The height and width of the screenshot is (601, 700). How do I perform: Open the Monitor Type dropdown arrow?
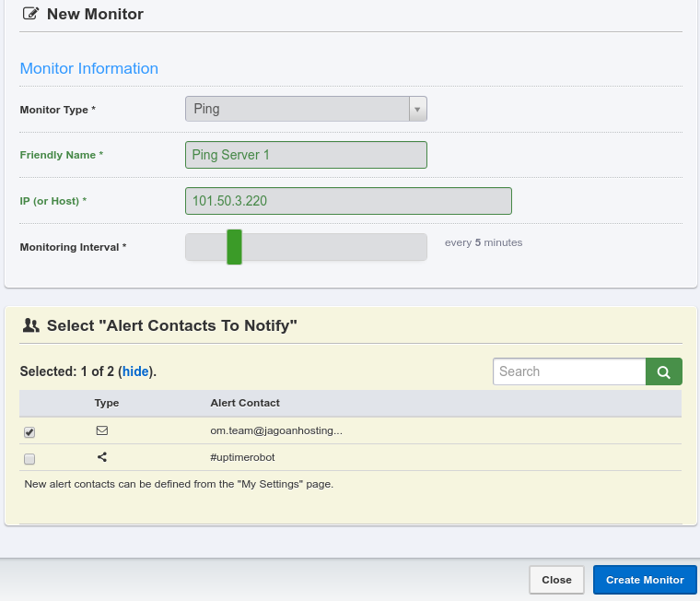point(417,109)
